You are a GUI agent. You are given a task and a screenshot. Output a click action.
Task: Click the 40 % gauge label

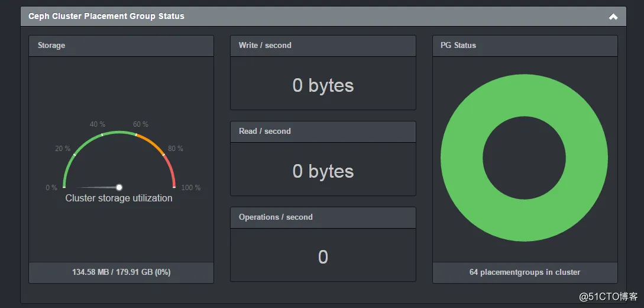pos(98,124)
